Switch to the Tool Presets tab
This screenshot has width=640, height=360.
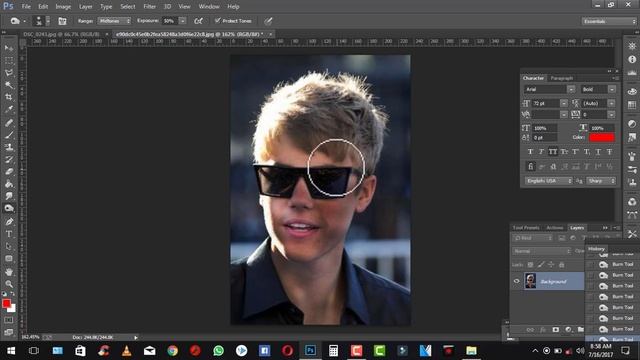(x=526, y=228)
